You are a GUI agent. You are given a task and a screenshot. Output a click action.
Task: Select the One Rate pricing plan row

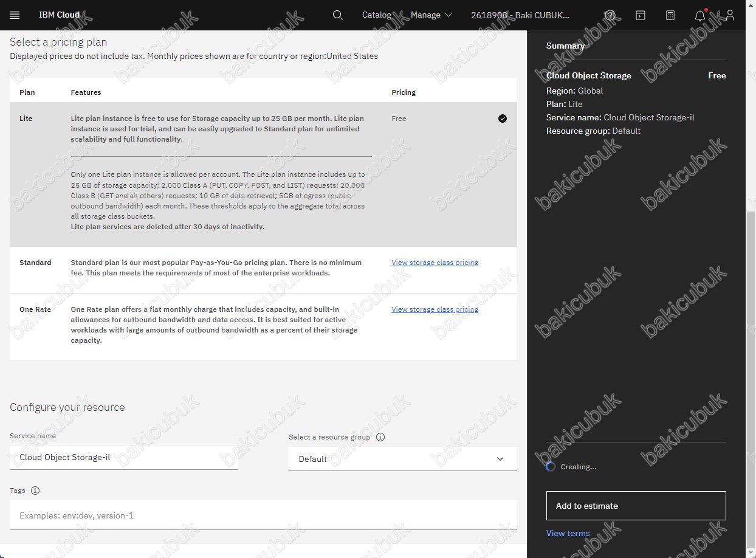pyautogui.click(x=263, y=327)
